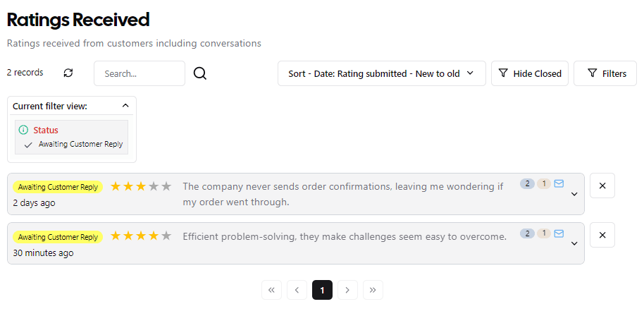Click the blue '2' badge on order confirmations review

(x=527, y=183)
